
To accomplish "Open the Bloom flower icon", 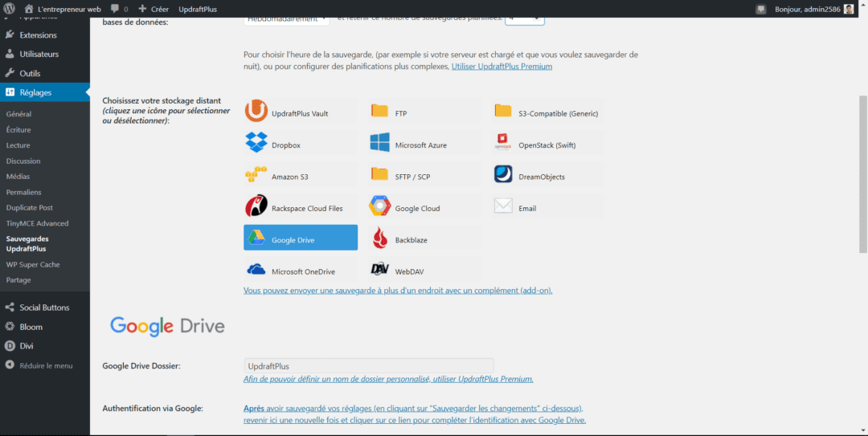I will click(10, 327).
